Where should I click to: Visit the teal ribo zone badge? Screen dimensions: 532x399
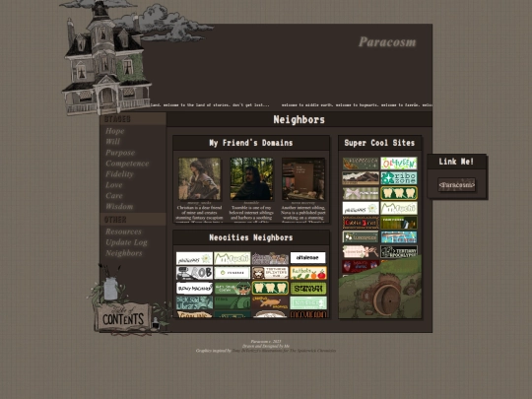399,178
